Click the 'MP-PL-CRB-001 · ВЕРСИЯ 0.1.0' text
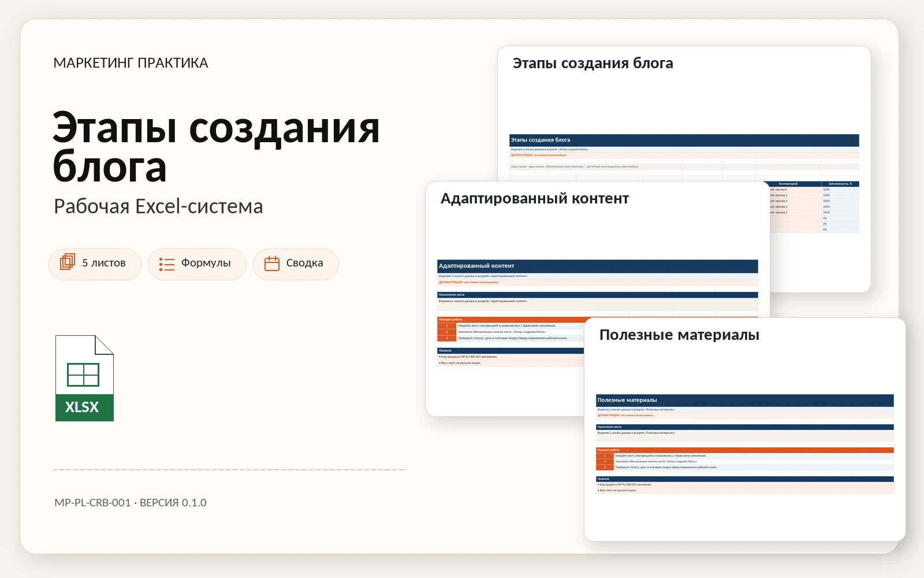The image size is (924, 578). pos(131,503)
